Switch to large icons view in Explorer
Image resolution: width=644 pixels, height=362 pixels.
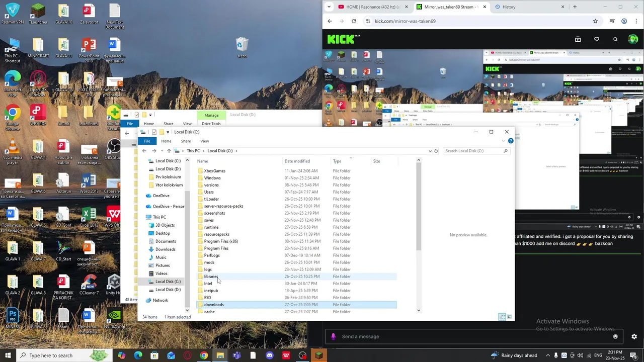[x=510, y=317]
